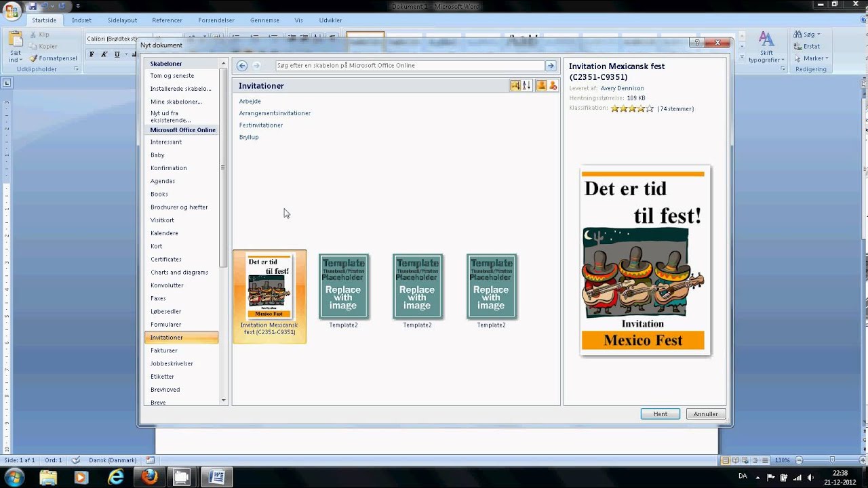The height and width of the screenshot is (488, 868).
Task: Select the Kalendere category
Action: [164, 233]
